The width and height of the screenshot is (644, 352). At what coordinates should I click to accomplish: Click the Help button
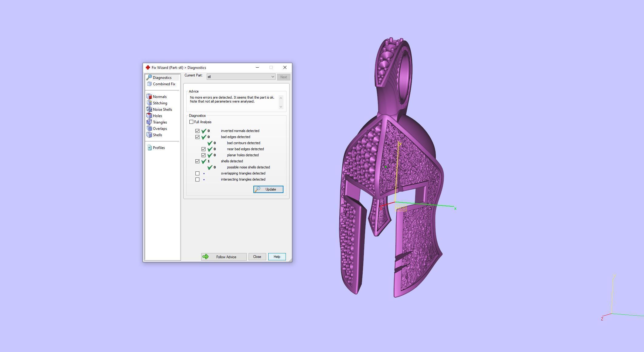(x=277, y=257)
